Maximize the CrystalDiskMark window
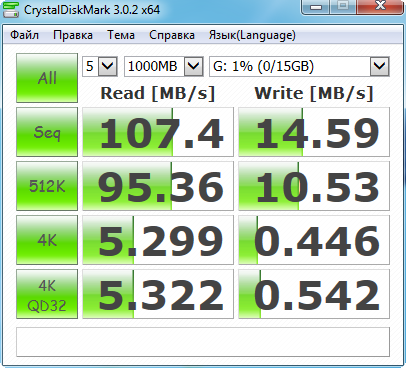Viewport: 406px width, 368px height. pyautogui.click(x=343, y=7)
